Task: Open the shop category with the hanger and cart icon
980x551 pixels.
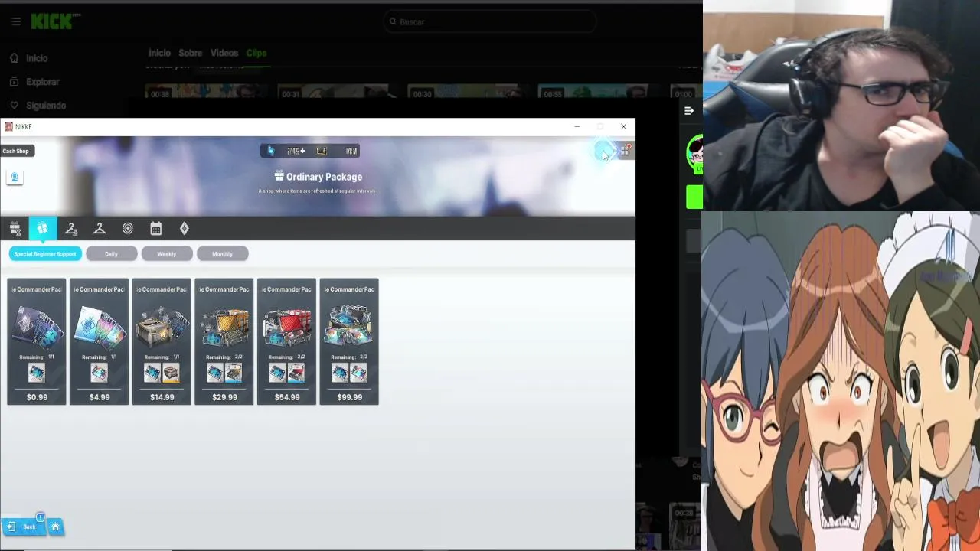Action: (x=71, y=228)
